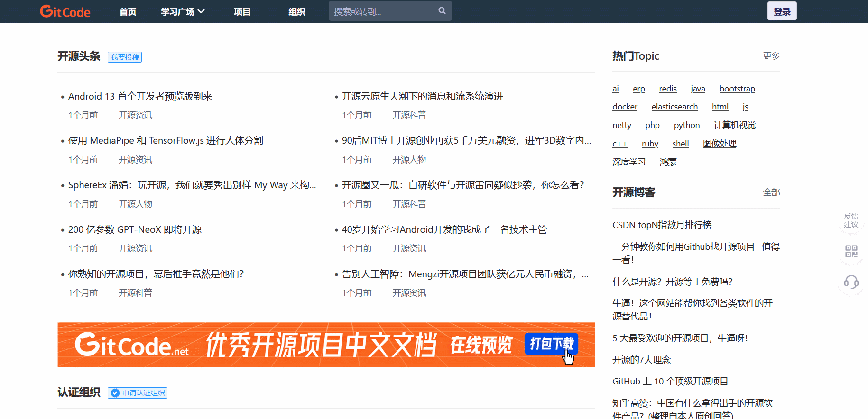Select the elasticsearch topic tag
The width and height of the screenshot is (868, 419).
click(x=674, y=107)
